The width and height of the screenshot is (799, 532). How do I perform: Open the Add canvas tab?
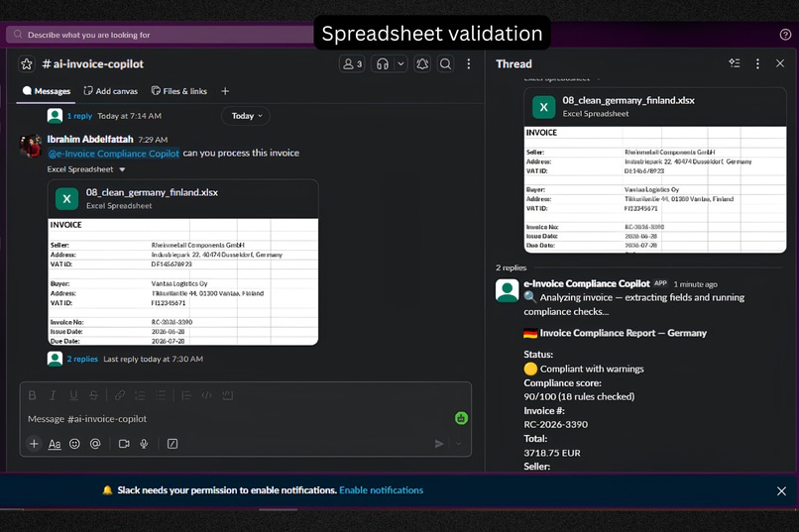click(111, 91)
